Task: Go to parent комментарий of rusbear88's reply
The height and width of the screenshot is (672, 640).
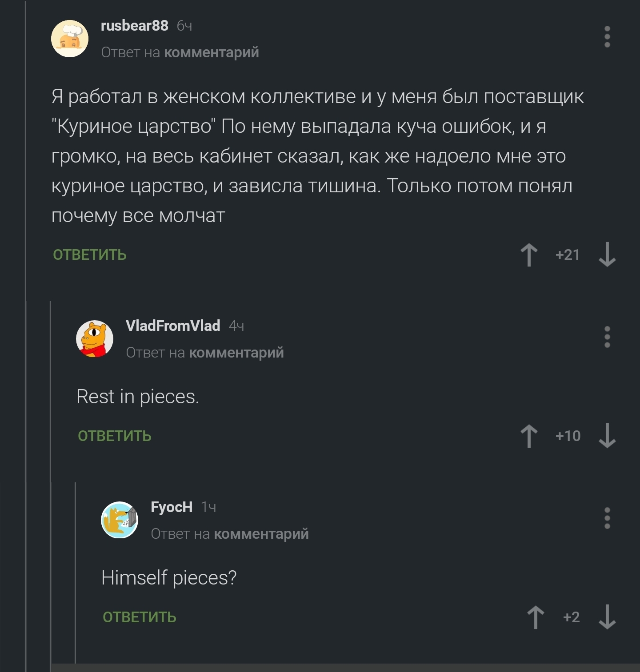Action: [212, 52]
